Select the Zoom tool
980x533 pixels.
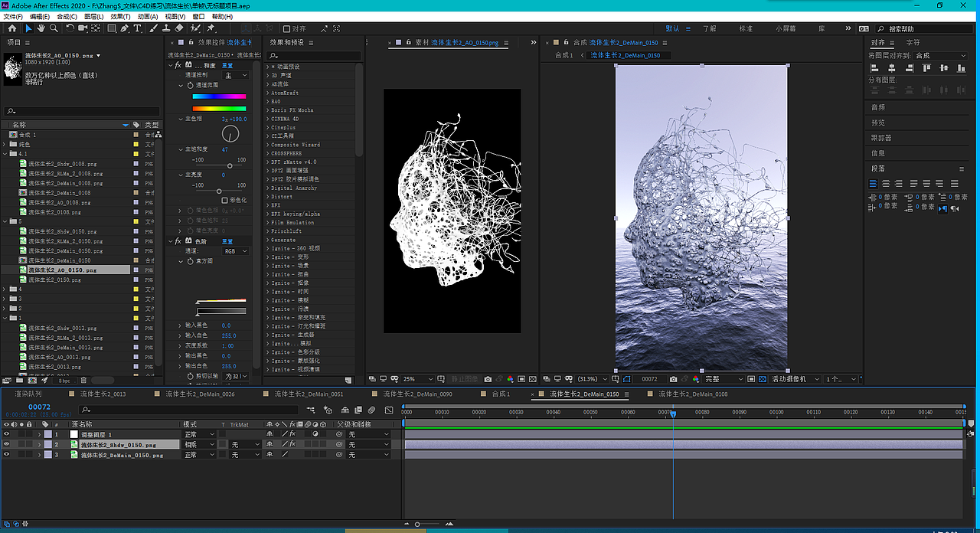(54, 28)
